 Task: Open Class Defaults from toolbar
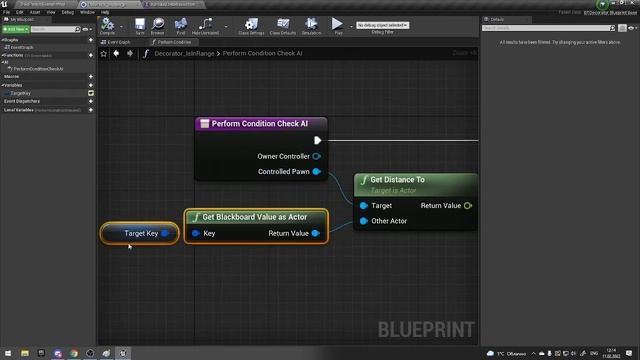[x=283, y=25]
